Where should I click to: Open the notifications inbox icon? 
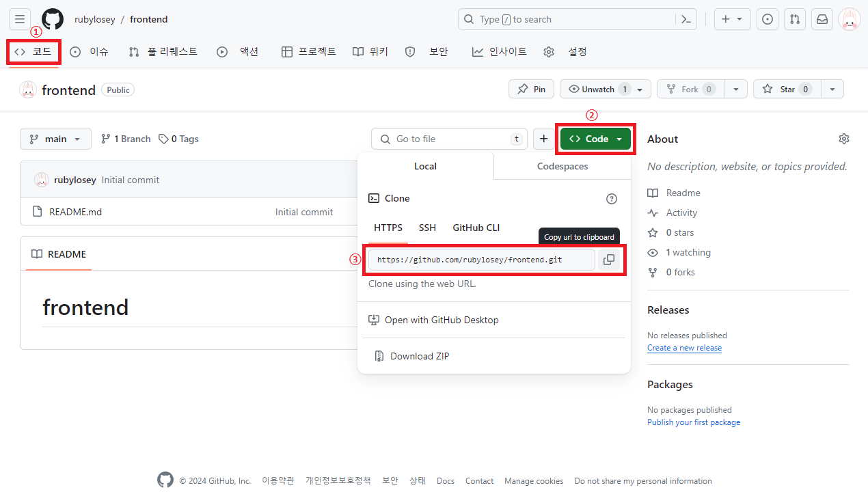(x=822, y=19)
